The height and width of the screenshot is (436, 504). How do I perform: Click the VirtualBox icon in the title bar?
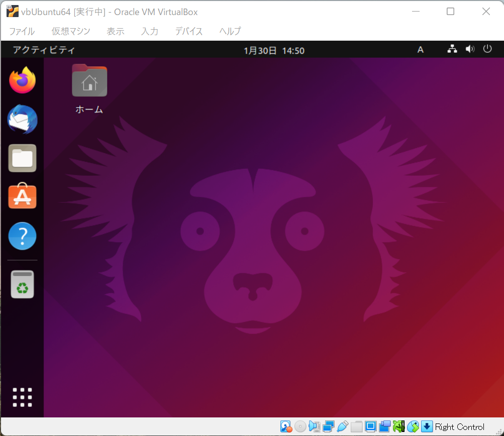pos(12,11)
